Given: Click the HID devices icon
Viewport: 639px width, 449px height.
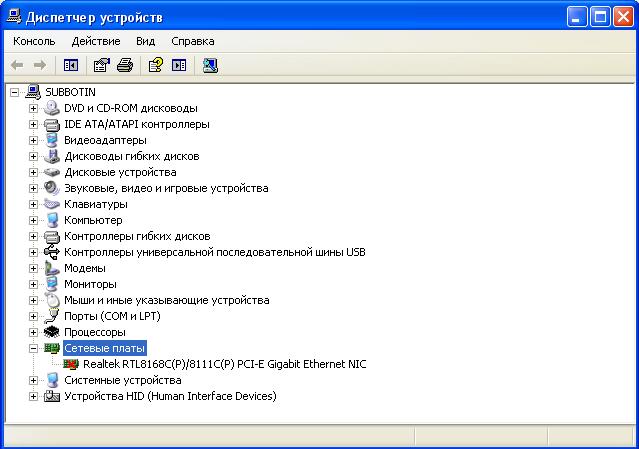Looking at the screenshot, I should 52,396.
